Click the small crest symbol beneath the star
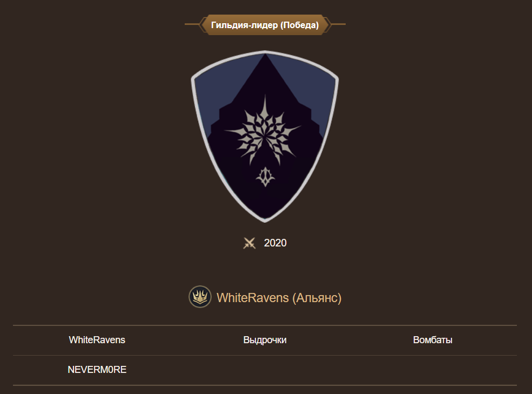 (x=265, y=177)
